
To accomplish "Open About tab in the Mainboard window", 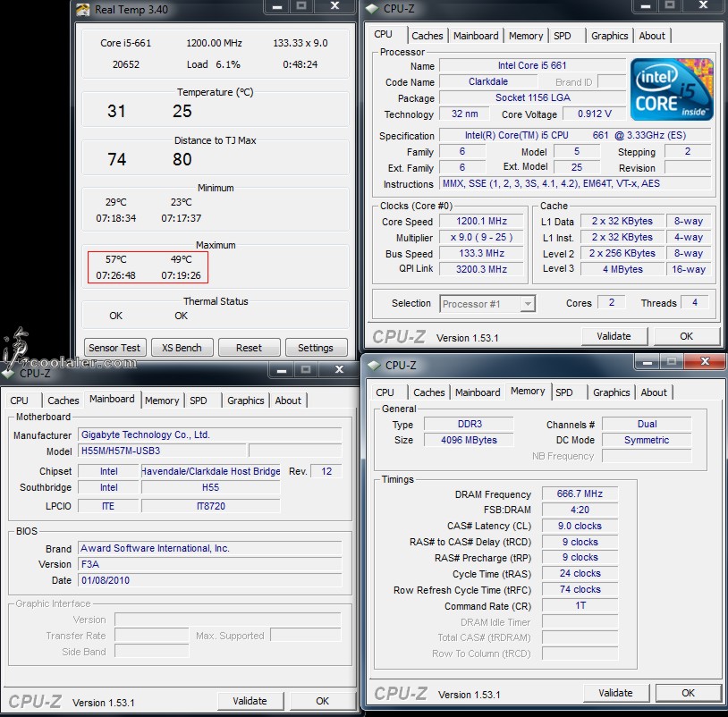I will 288,401.
